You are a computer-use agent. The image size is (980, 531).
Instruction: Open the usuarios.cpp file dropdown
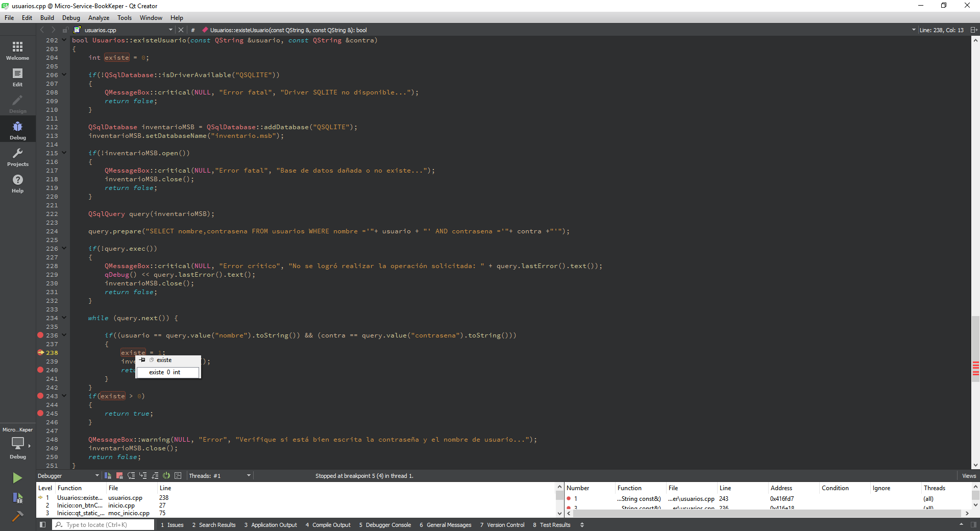tap(170, 30)
